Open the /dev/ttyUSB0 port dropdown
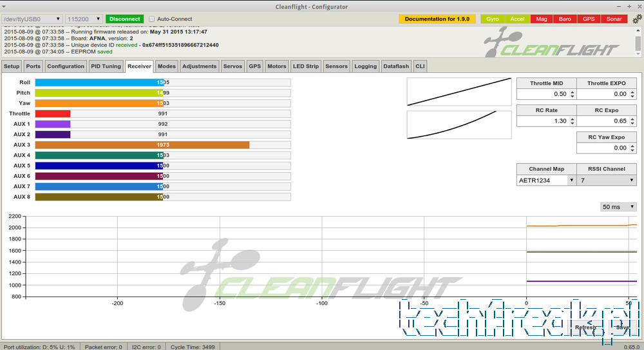The width and height of the screenshot is (644, 350). tap(32, 19)
